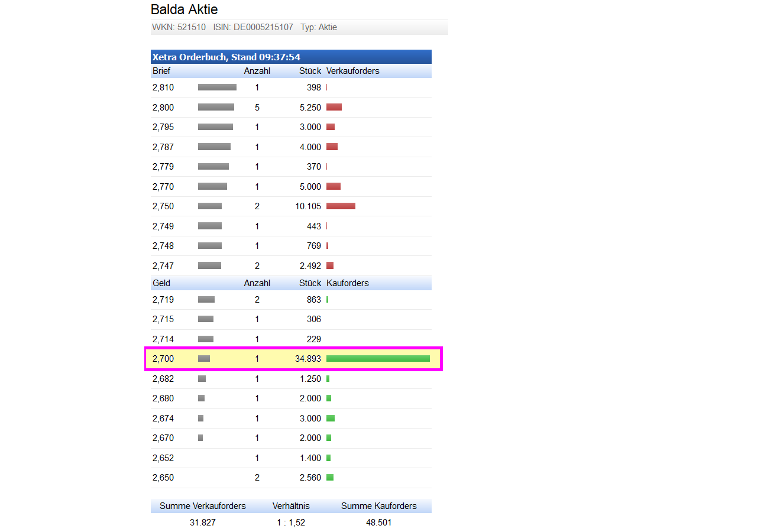Select the bid price 2,650
Viewport: 764px width, 532px height.
(x=163, y=478)
